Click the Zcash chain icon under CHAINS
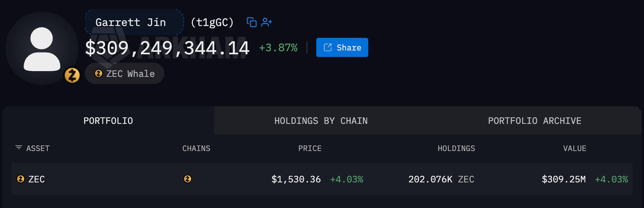Screen dimensions: 644x208 pyautogui.click(x=188, y=179)
